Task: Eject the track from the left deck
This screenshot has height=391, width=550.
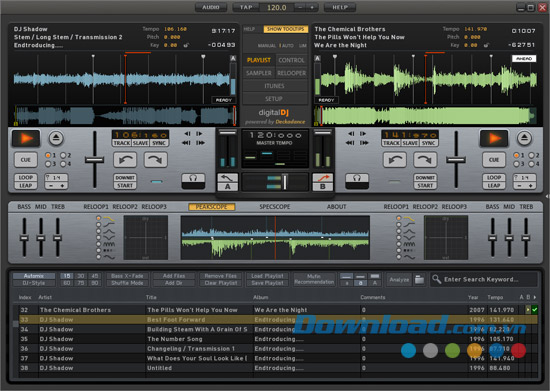Action: point(56,138)
